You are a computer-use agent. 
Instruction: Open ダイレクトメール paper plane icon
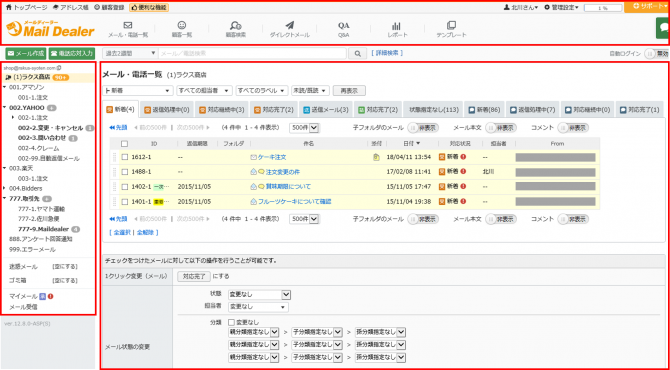(x=289, y=25)
